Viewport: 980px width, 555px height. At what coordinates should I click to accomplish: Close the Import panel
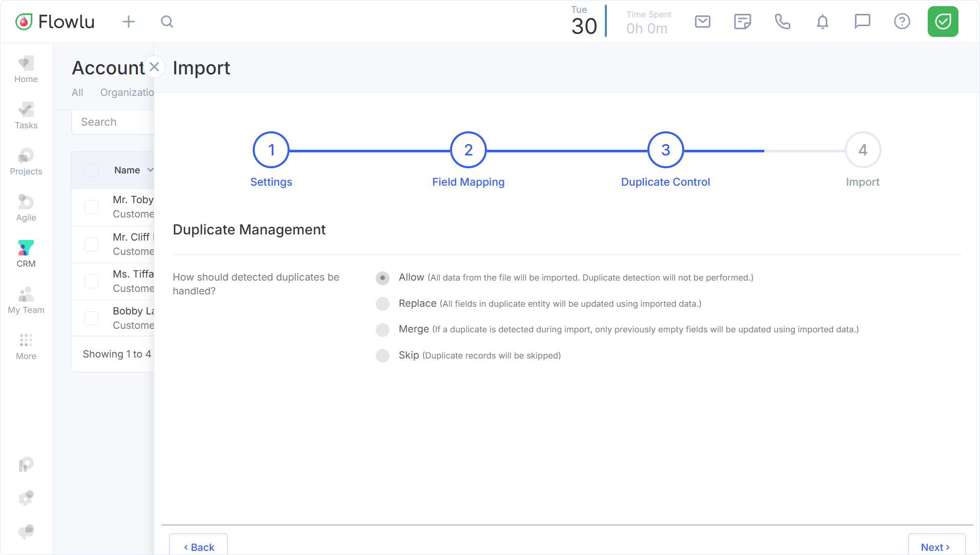coord(154,67)
